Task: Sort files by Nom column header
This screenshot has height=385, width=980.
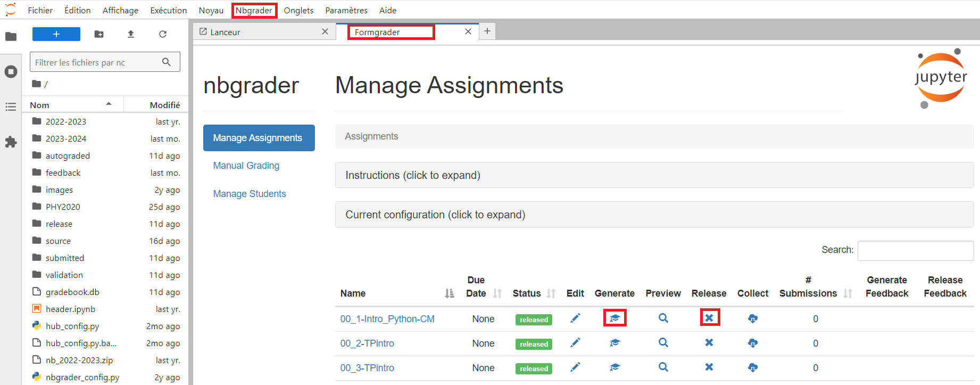Action: [x=72, y=105]
